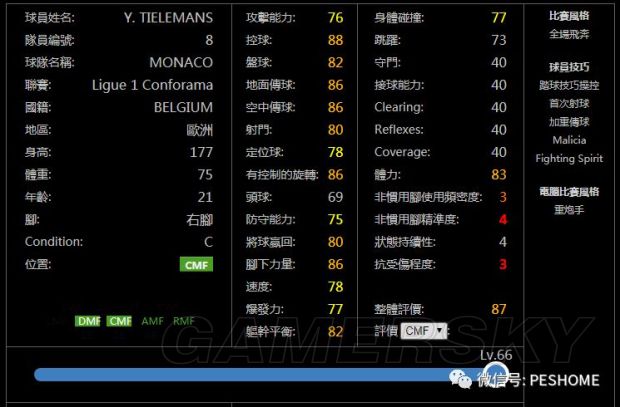Click the 踢球技巧操控 skill
Screen dimensions: 620x407
coord(569,85)
